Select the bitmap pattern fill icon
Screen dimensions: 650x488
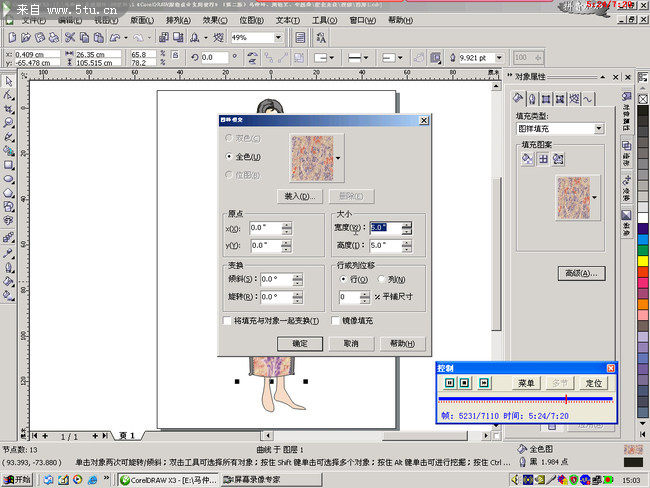[x=559, y=159]
